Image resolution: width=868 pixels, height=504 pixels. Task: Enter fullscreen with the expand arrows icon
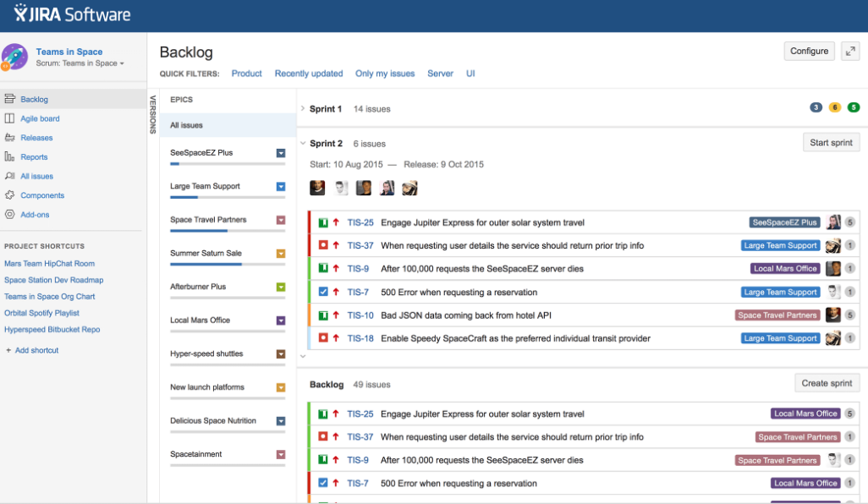point(850,52)
